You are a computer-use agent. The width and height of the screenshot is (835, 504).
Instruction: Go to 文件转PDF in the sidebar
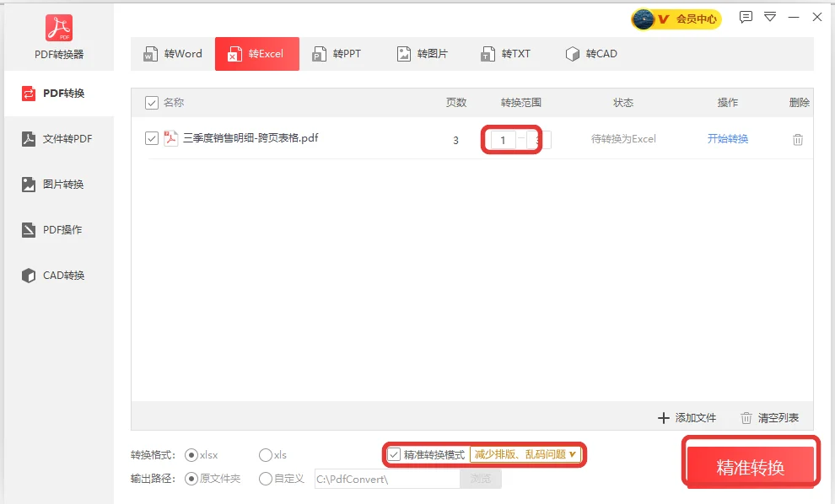click(59, 139)
